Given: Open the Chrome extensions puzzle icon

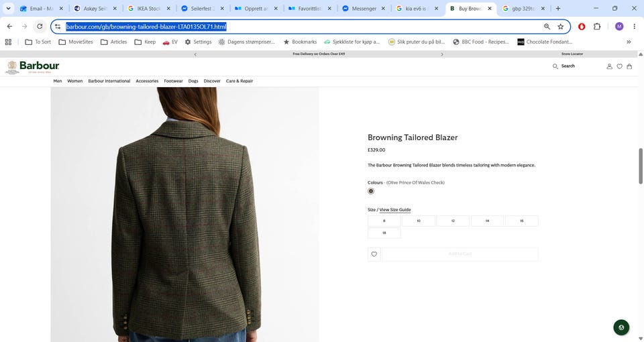Looking at the screenshot, I should [x=597, y=26].
